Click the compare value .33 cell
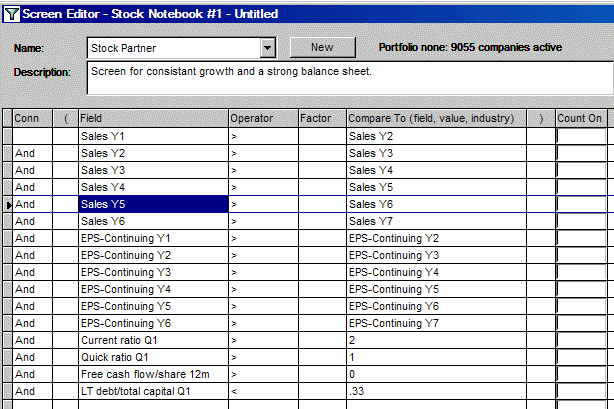The image size is (614, 409). (436, 391)
